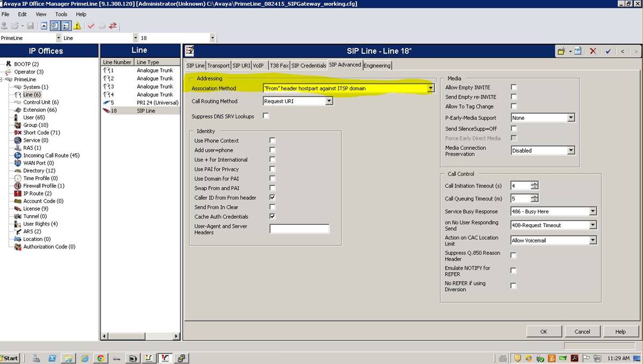Select BOOTP (2) tree node
643x364 pixels.
[x=26, y=64]
